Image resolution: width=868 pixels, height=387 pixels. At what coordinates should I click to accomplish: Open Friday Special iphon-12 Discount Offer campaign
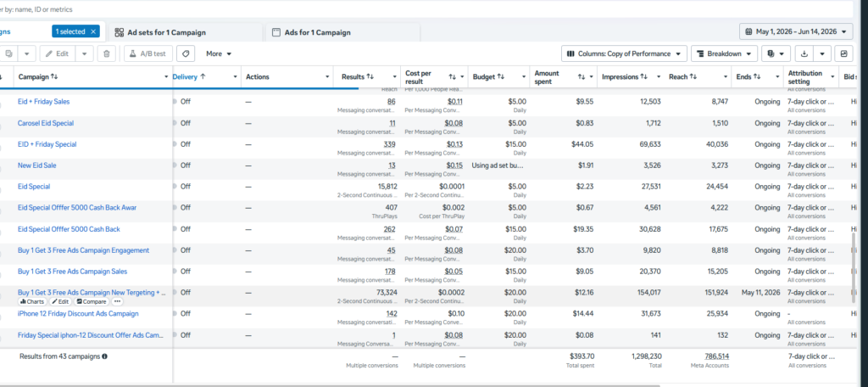pyautogui.click(x=92, y=335)
